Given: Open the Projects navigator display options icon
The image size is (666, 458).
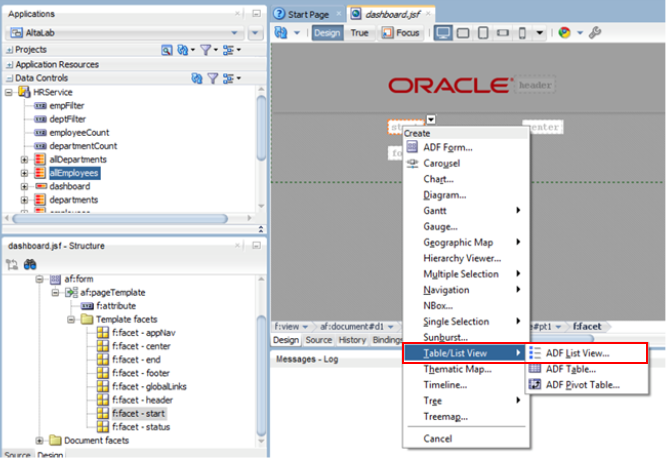Looking at the screenshot, I should coord(229,50).
